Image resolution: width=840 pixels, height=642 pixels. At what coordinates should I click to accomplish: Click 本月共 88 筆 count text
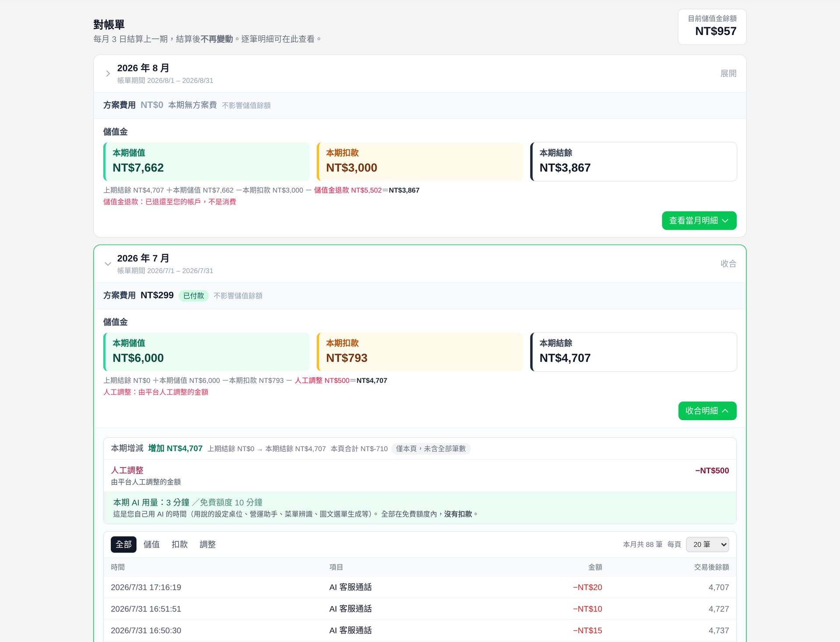pos(643,544)
